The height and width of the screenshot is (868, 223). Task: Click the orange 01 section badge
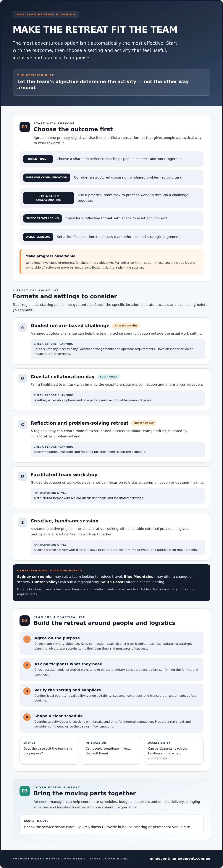click(x=25, y=127)
